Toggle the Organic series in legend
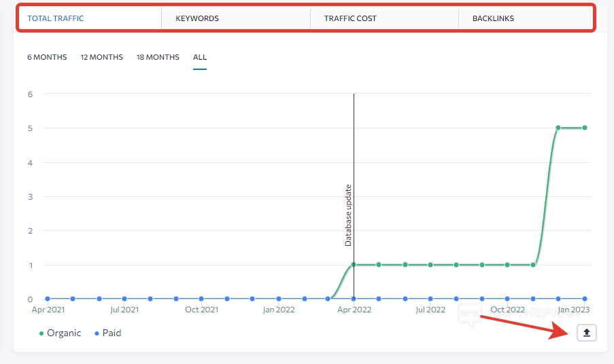The height and width of the screenshot is (364, 614). tap(64, 333)
